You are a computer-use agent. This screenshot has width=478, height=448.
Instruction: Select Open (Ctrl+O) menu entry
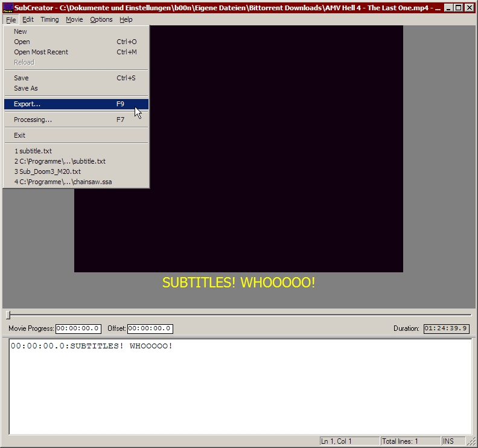pos(76,42)
